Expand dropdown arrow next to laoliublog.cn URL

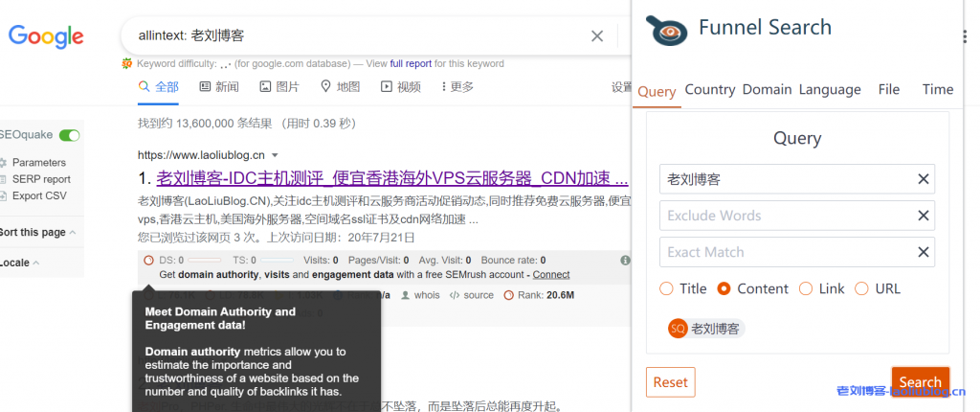(275, 155)
